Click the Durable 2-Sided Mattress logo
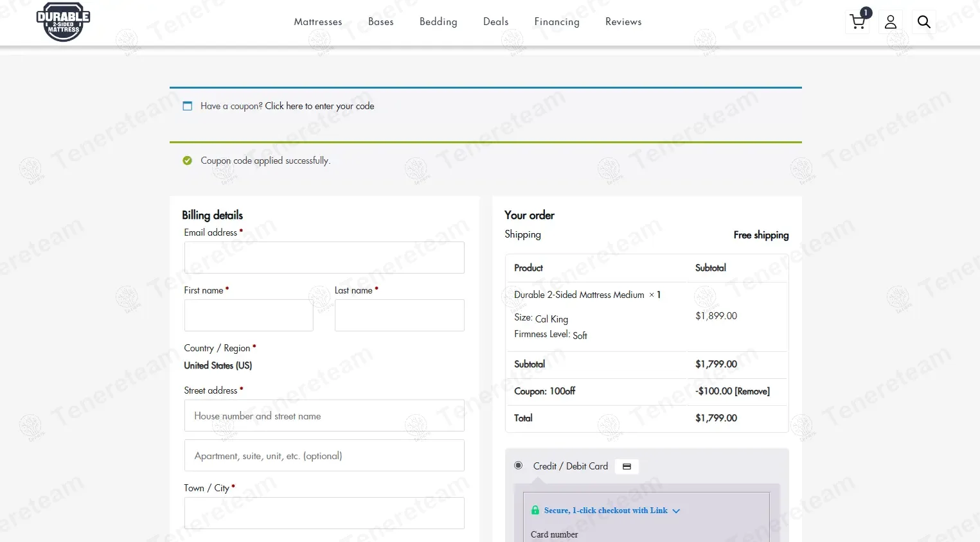Image resolution: width=980 pixels, height=542 pixels. pyautogui.click(x=63, y=22)
